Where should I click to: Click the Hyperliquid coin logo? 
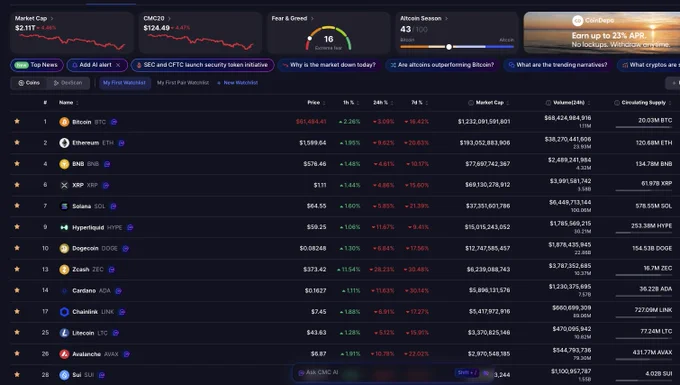tap(64, 227)
